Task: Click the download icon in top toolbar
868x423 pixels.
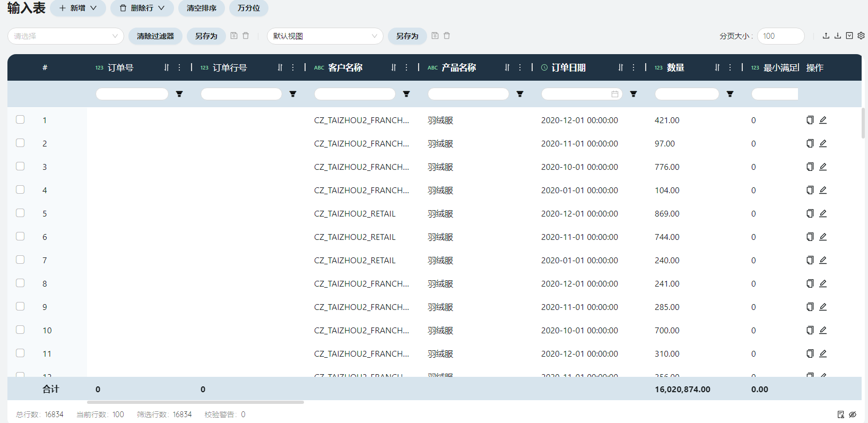Action: [x=838, y=36]
